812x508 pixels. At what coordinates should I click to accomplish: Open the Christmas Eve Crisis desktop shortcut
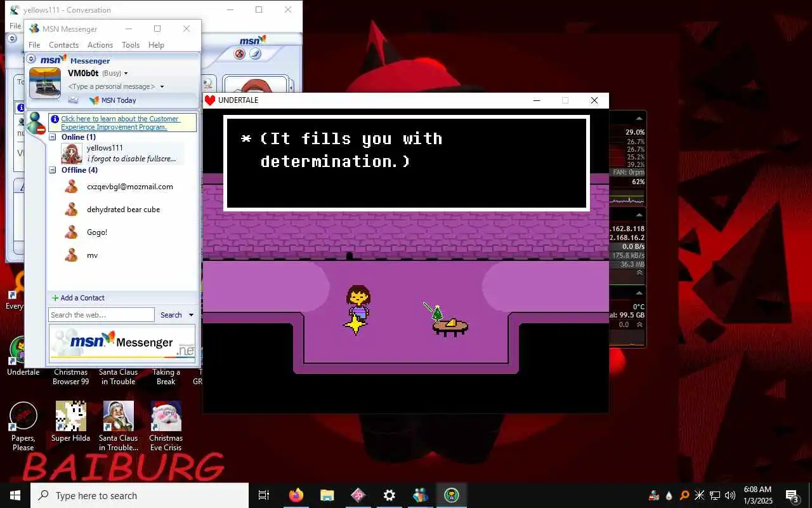(x=166, y=426)
